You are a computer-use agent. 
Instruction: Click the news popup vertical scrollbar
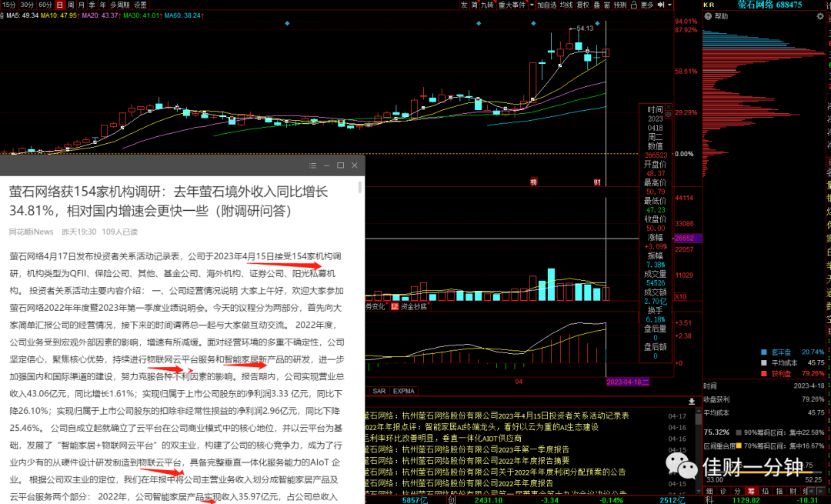pos(360,187)
